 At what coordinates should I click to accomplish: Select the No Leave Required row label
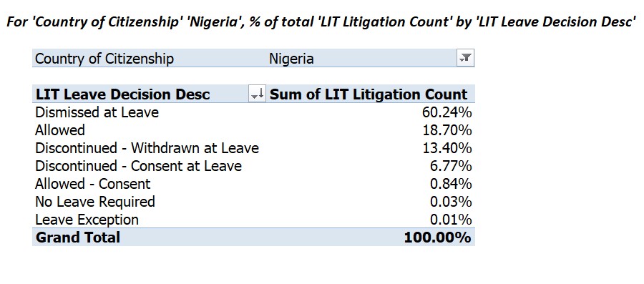pos(95,202)
